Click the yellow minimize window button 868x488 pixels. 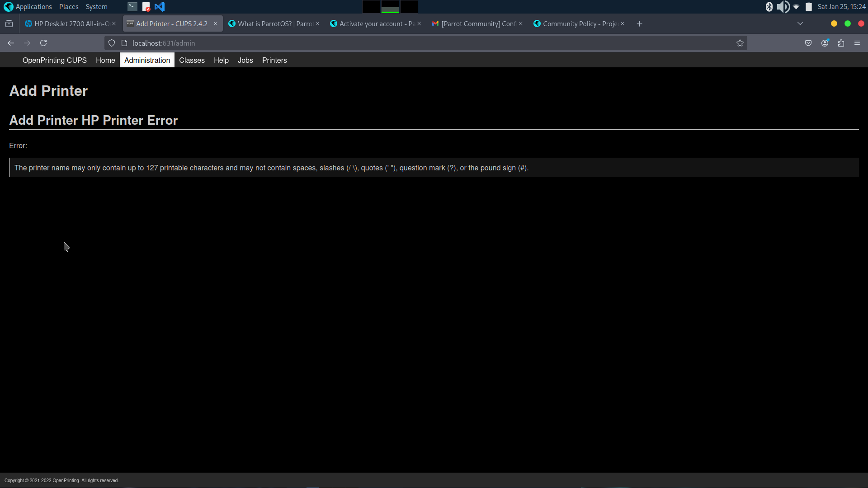(834, 24)
